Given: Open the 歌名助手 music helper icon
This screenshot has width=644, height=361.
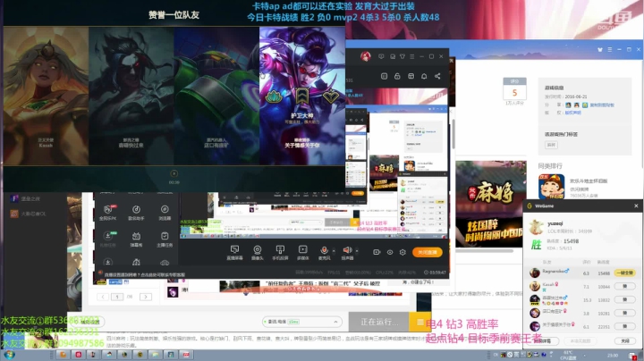Looking at the screenshot, I should click(x=136, y=213).
